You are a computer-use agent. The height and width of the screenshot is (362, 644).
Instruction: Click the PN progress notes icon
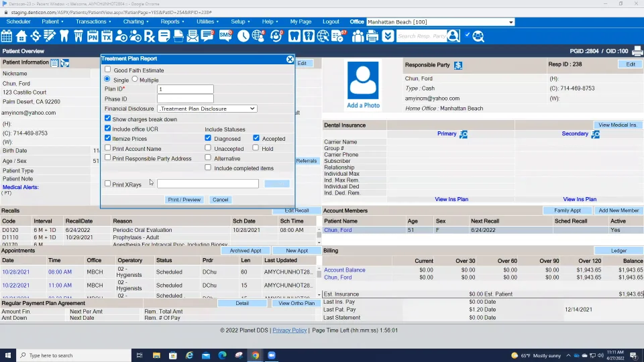click(x=93, y=36)
